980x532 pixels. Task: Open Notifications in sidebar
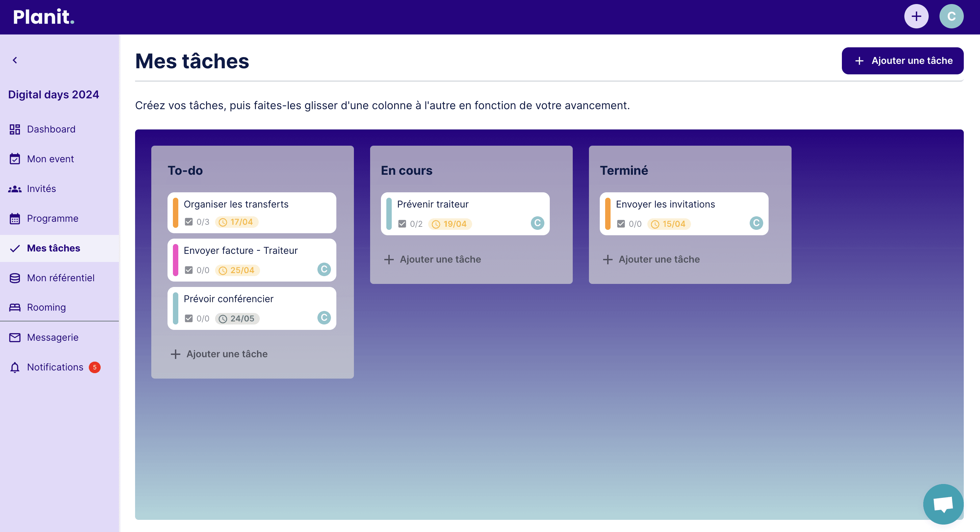(x=59, y=367)
